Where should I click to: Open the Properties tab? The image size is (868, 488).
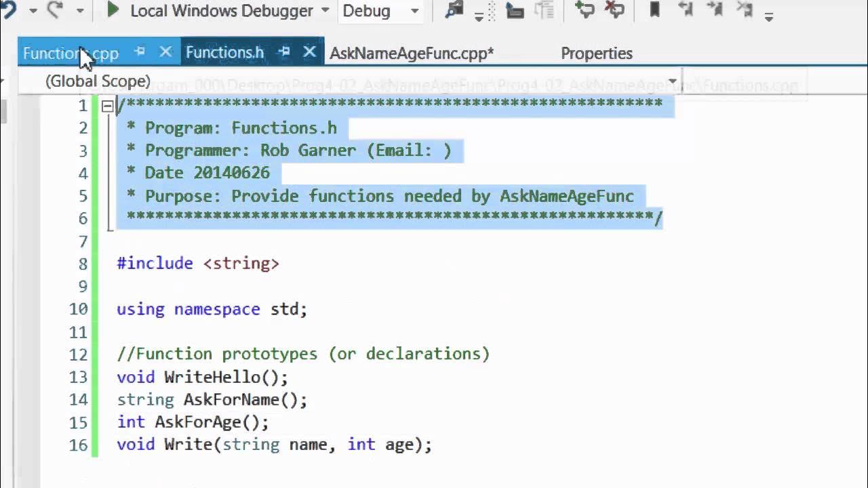[x=597, y=54]
